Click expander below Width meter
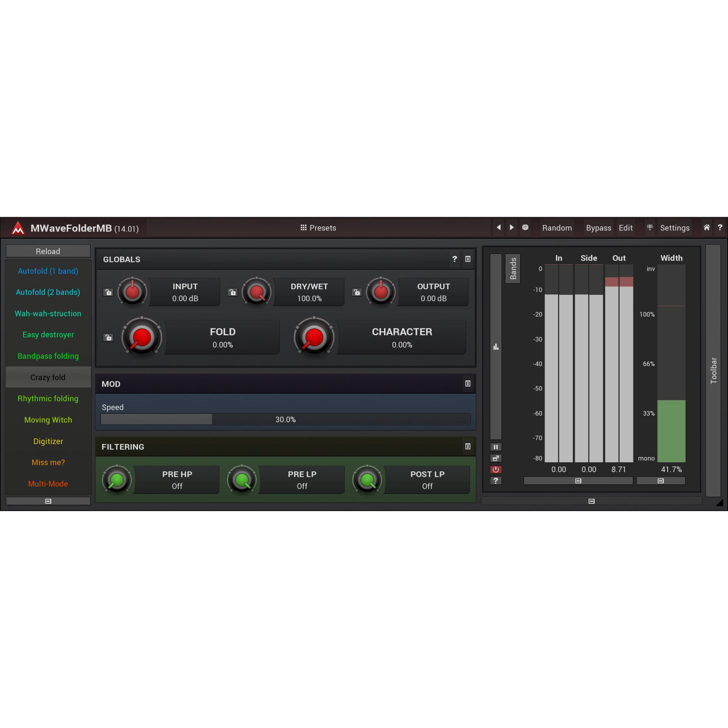Viewport: 728px width, 728px height. (x=661, y=481)
